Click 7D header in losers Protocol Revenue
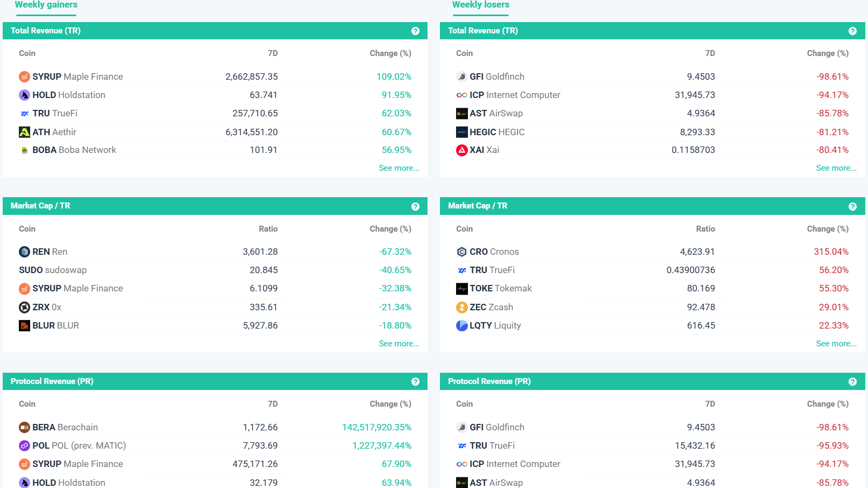The height and width of the screenshot is (488, 868). pos(710,404)
